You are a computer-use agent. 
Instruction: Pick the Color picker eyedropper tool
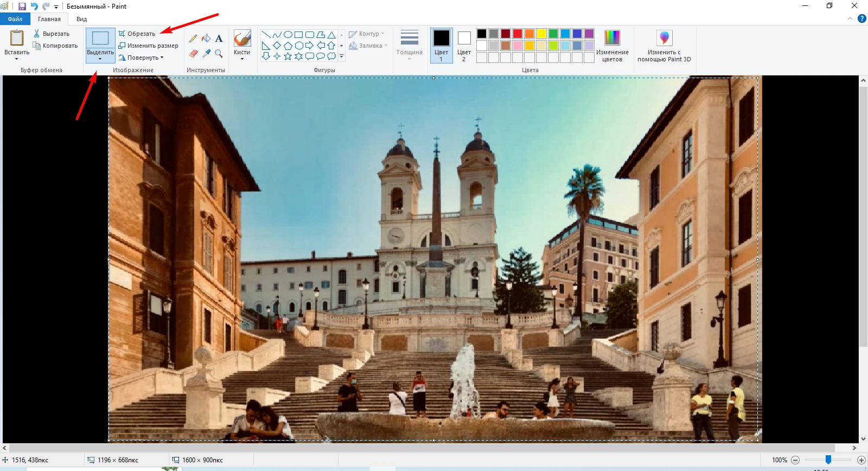pyautogui.click(x=206, y=53)
